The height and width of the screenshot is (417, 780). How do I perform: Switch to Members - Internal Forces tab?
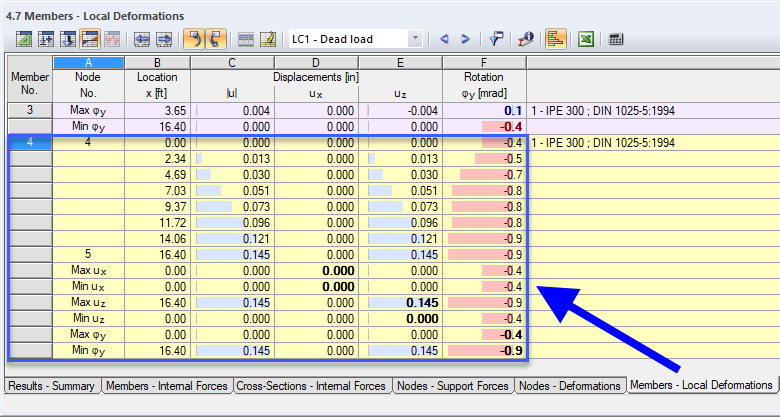(x=167, y=386)
